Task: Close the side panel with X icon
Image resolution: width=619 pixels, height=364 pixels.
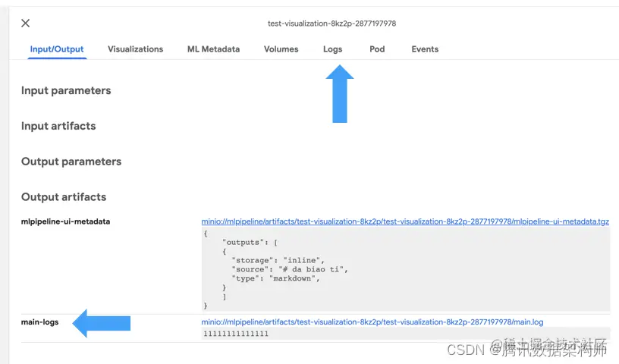Action: tap(26, 24)
